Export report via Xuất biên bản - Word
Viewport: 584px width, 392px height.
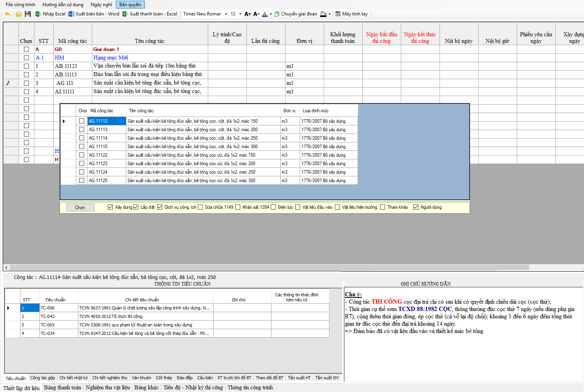click(94, 14)
